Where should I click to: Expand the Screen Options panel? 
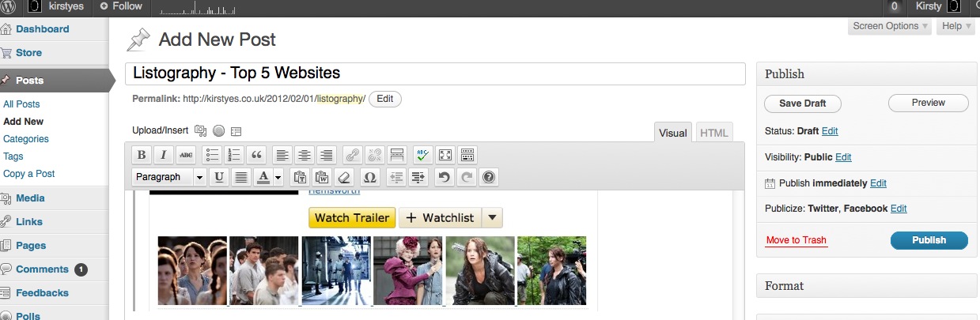(x=891, y=26)
